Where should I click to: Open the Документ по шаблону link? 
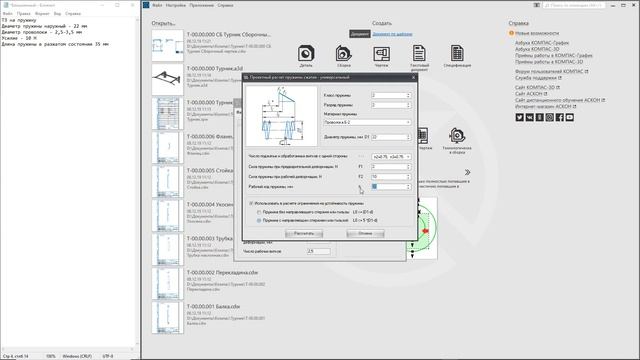pyautogui.click(x=392, y=34)
